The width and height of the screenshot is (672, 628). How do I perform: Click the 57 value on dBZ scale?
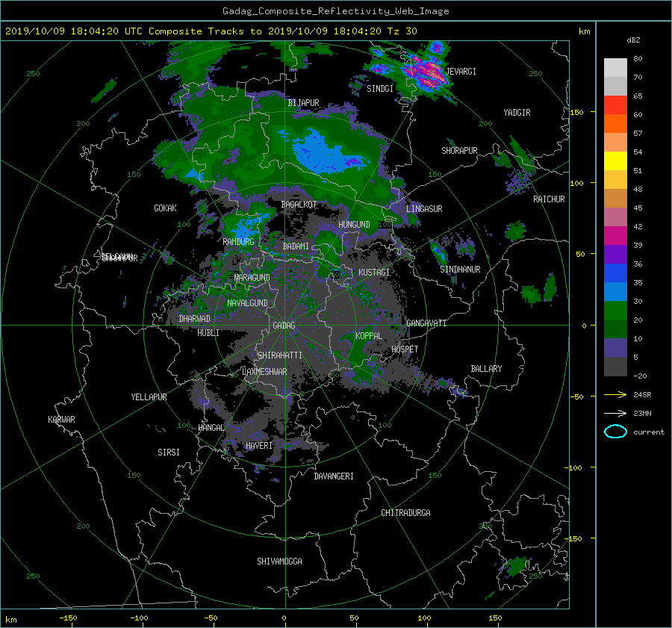click(638, 134)
